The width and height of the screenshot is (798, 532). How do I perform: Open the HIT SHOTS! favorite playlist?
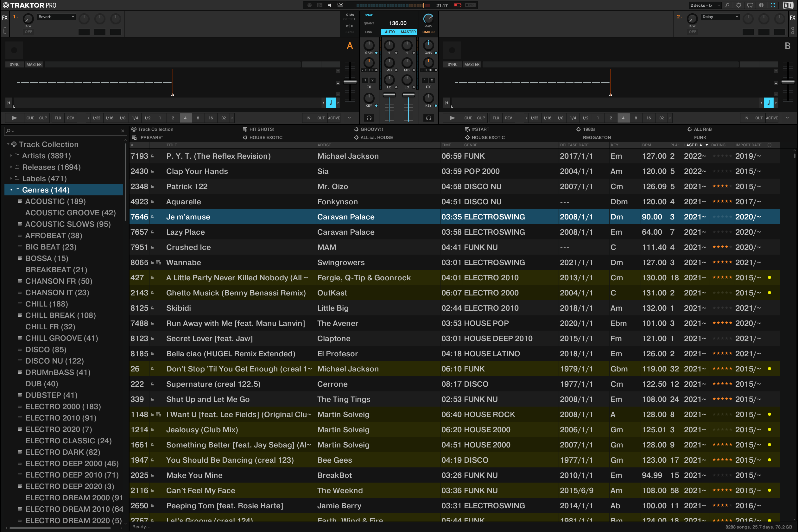tap(261, 129)
